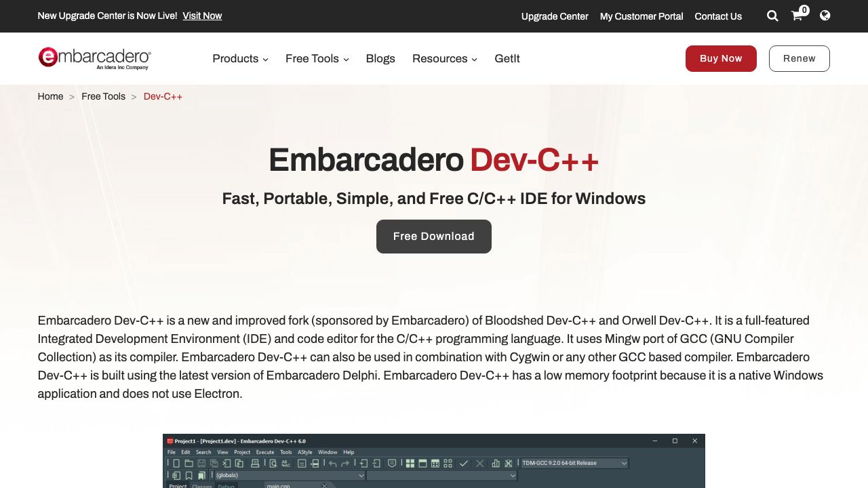Click checkmark icon in Dev-C++ screenshot toolbar
The image size is (868, 488).
pos(463,464)
